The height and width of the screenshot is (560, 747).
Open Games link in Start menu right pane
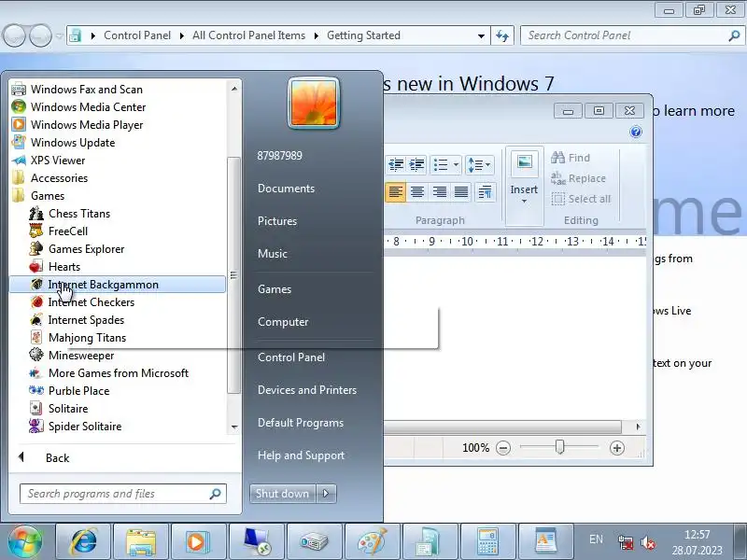pos(274,289)
